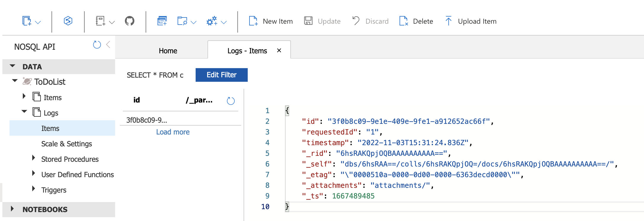Click the Discard button
The height and width of the screenshot is (221, 644).
coord(370,21)
